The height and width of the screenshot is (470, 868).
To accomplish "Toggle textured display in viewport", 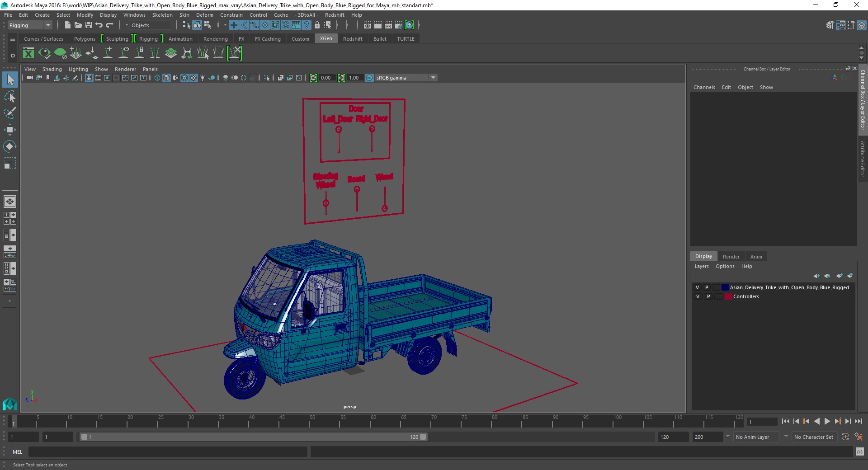I will pos(193,78).
